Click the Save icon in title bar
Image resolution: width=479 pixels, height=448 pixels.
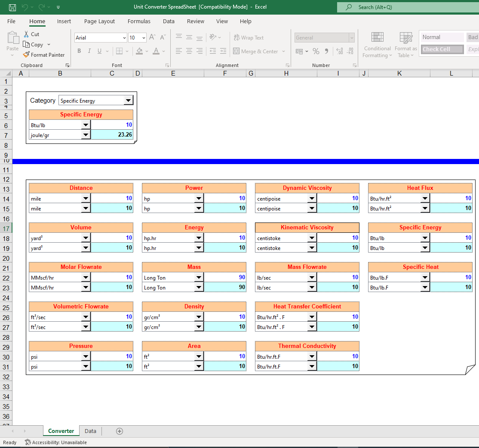click(12, 7)
